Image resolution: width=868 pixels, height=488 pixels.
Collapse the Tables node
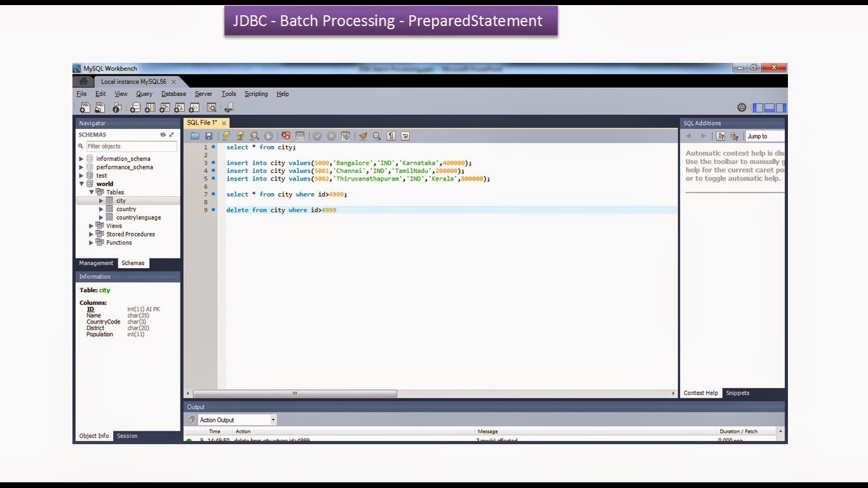click(x=92, y=192)
